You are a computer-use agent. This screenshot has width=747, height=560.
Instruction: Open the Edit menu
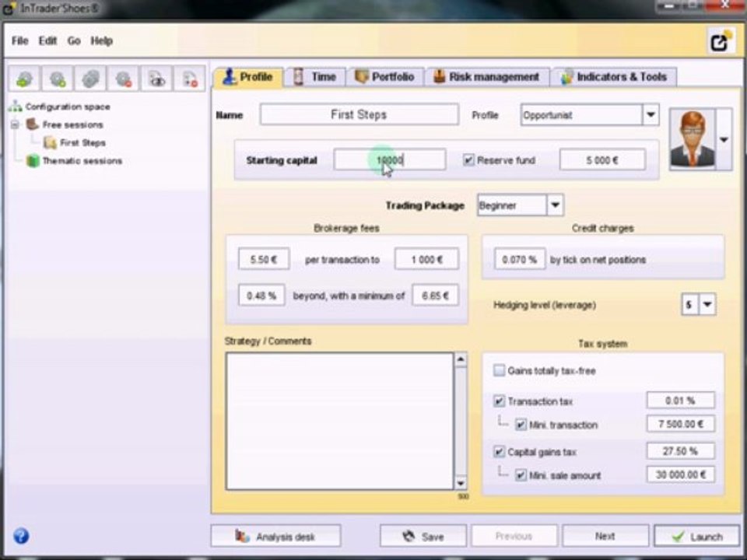[47, 41]
